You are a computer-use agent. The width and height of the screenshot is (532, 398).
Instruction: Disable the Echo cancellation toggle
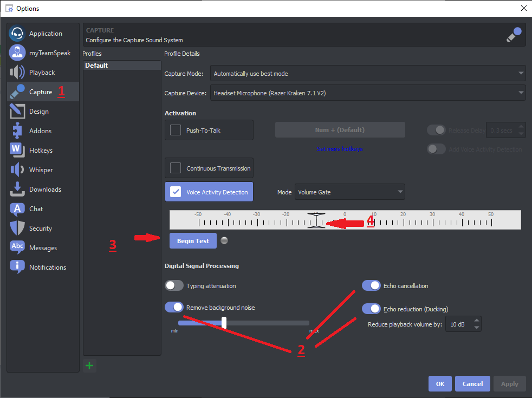(x=371, y=285)
